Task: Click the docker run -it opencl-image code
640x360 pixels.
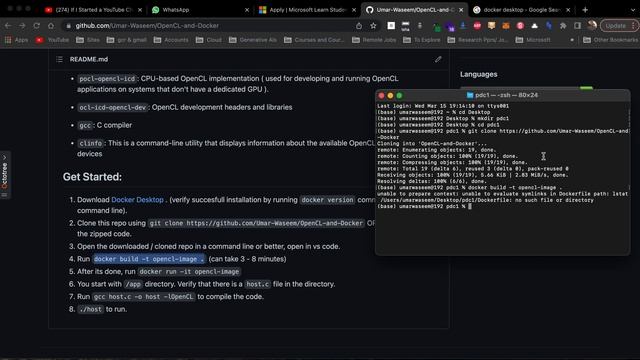Action: pyautogui.click(x=189, y=271)
